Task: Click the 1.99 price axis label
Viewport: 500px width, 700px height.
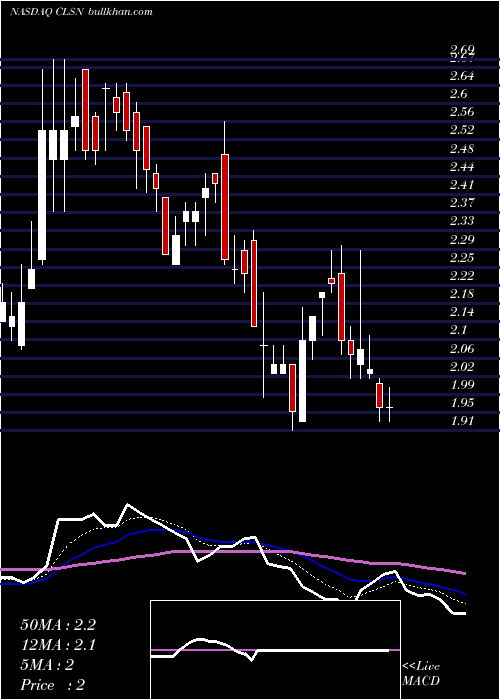Action: click(x=462, y=385)
